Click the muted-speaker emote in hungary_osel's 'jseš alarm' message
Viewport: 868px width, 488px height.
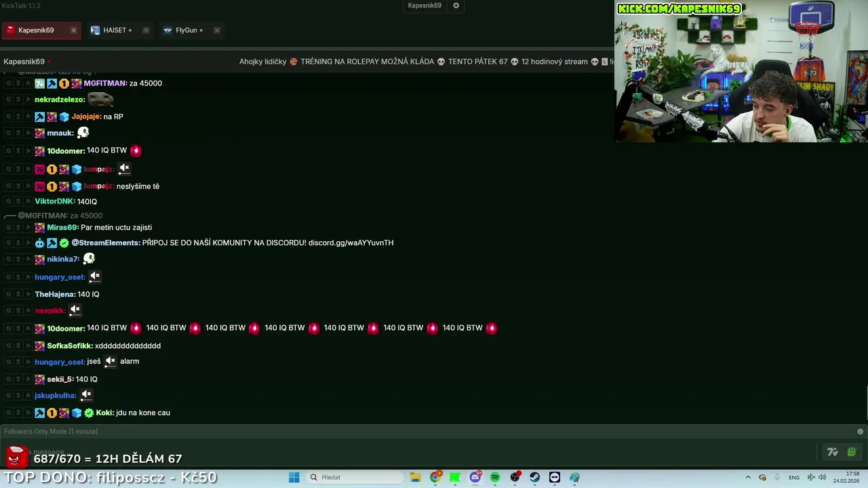[x=111, y=361]
